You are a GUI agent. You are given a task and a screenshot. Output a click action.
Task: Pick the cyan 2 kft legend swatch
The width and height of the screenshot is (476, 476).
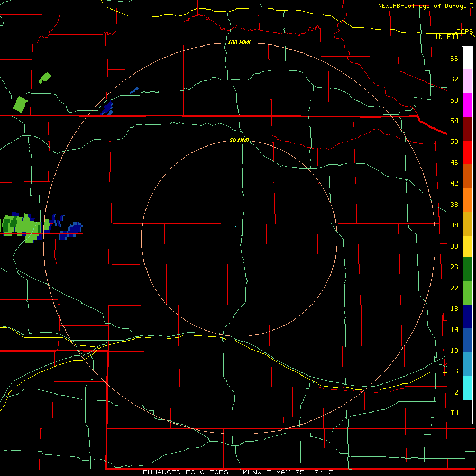click(467, 387)
